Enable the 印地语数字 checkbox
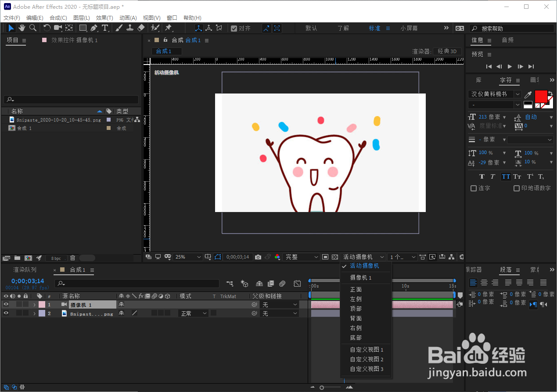 [517, 188]
